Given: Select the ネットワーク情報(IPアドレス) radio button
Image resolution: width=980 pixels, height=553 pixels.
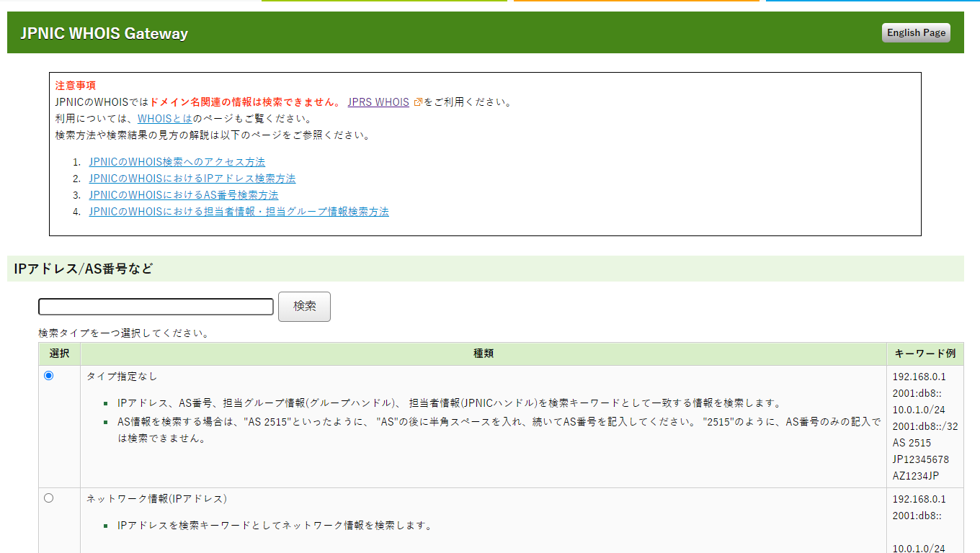Looking at the screenshot, I should click(48, 497).
